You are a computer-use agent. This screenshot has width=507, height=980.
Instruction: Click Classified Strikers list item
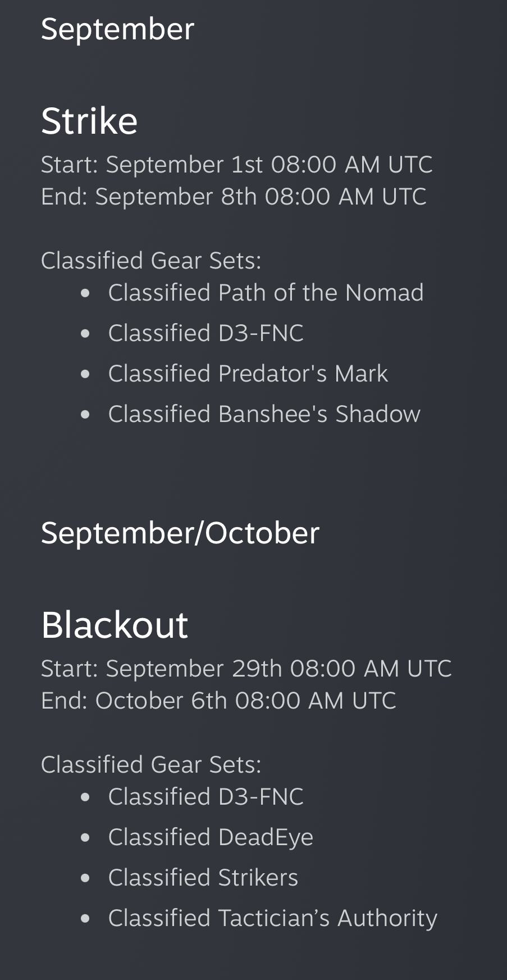(x=203, y=878)
